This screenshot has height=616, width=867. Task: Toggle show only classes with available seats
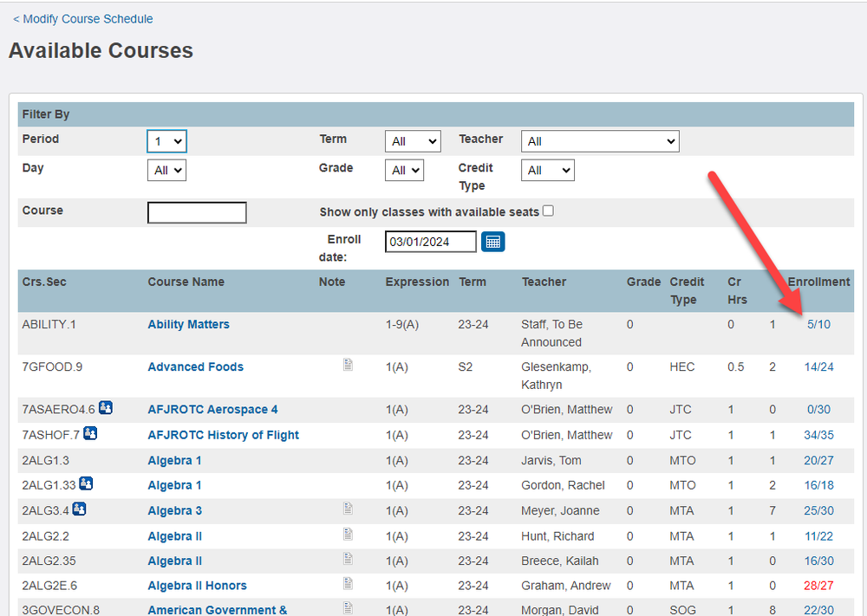pos(548,211)
